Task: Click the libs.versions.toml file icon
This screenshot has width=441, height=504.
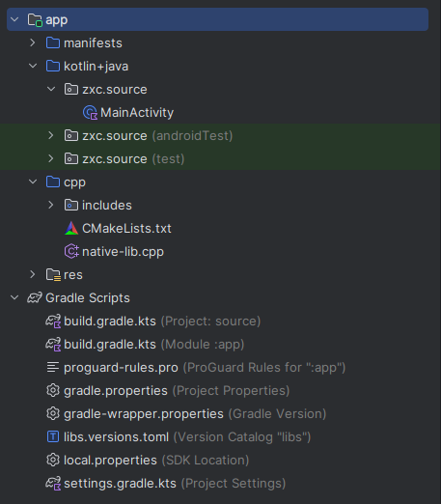Action: tap(53, 437)
